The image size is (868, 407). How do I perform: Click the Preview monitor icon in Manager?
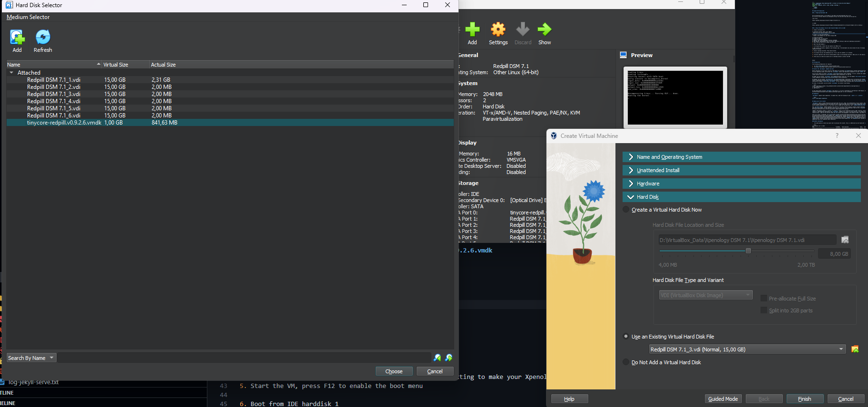point(624,55)
